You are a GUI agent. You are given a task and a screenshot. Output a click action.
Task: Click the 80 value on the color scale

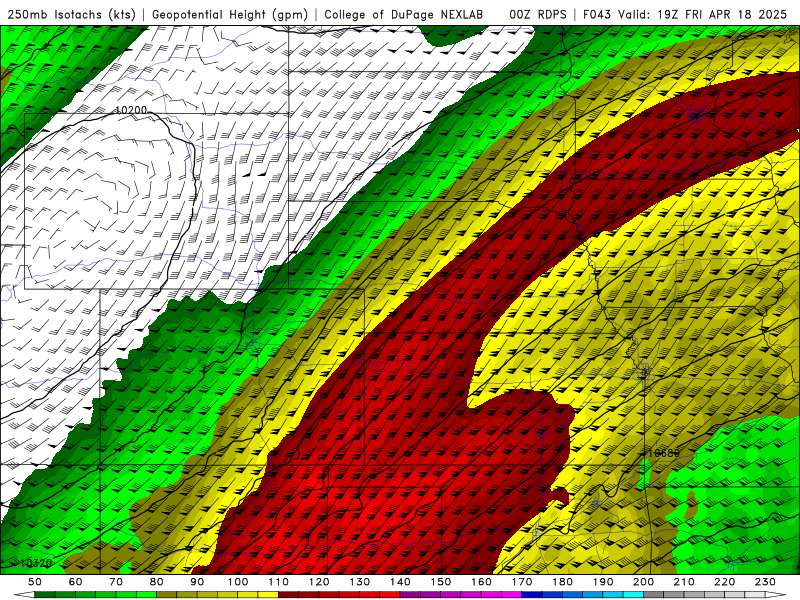pos(157,582)
